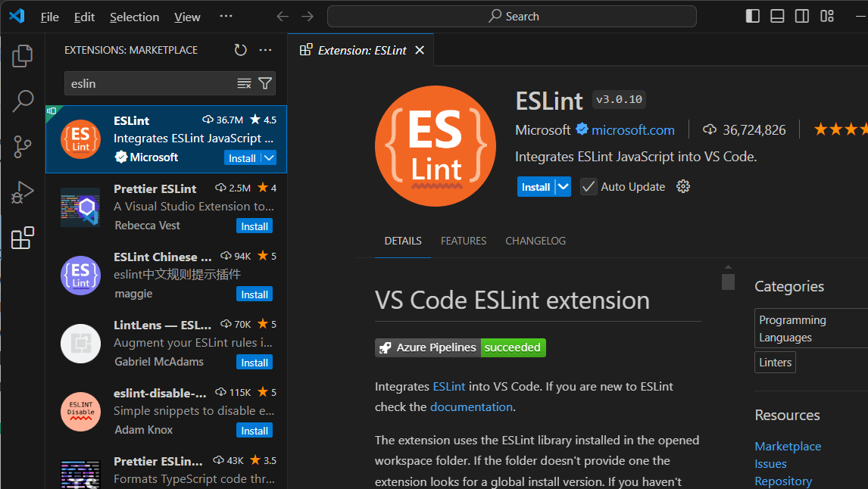Open ESLint extension settings gear
Image resolution: width=868 pixels, height=489 pixels.
point(683,187)
